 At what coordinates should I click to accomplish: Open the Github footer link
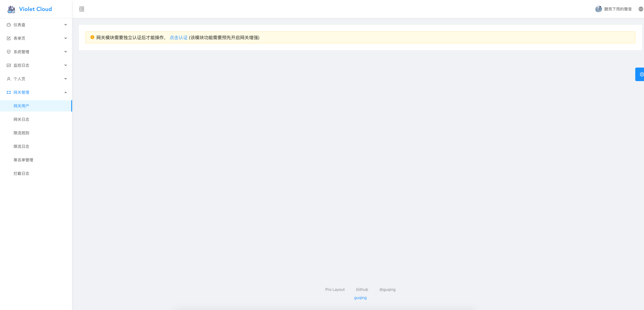click(x=362, y=289)
